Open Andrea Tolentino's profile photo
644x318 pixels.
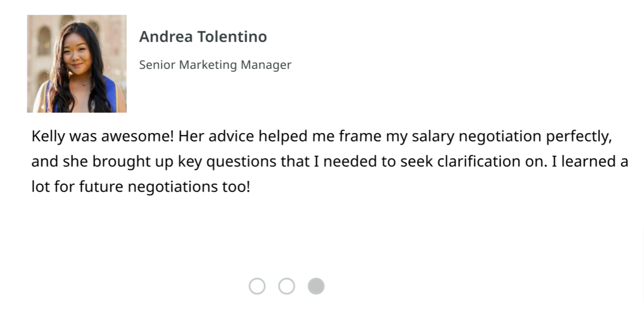coord(77,64)
